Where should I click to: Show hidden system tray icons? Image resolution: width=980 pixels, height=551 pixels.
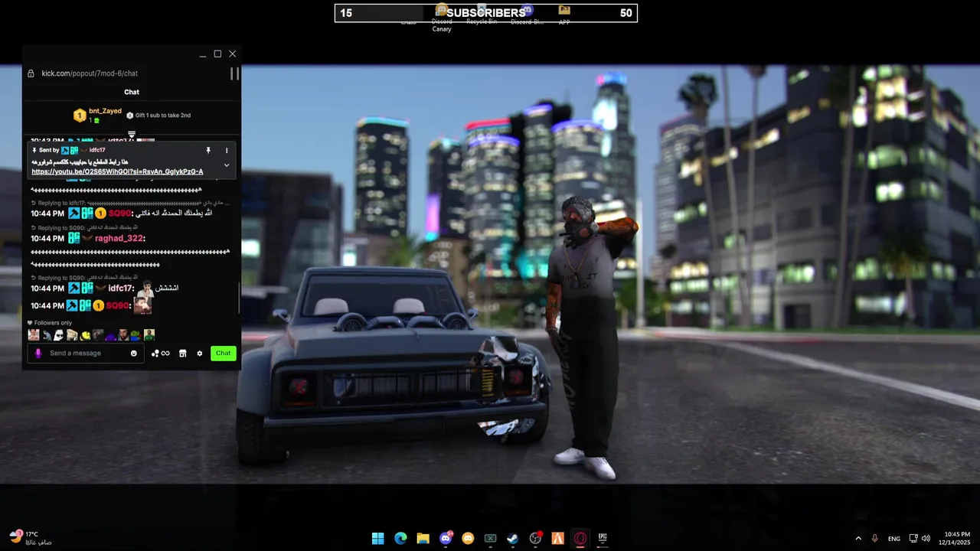(x=857, y=539)
